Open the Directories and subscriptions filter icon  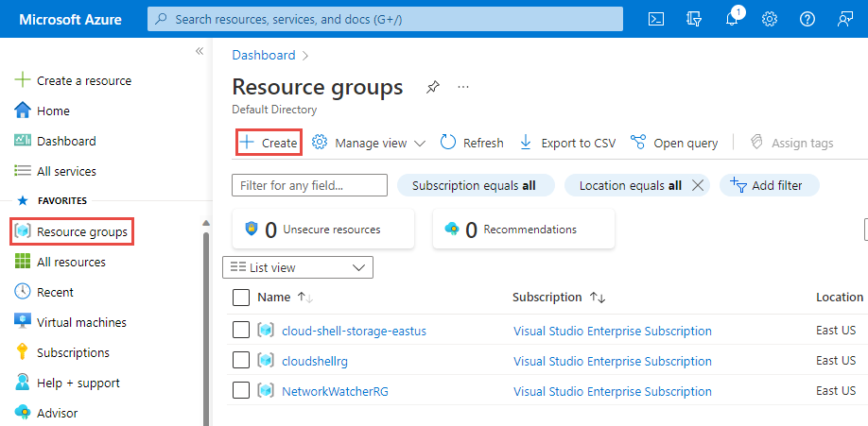point(695,19)
